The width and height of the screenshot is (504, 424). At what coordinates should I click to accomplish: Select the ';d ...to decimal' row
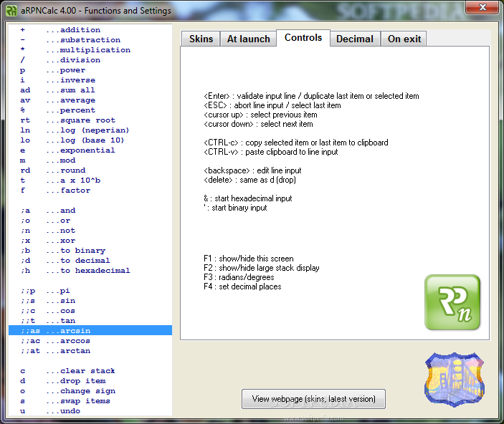click(x=90, y=261)
